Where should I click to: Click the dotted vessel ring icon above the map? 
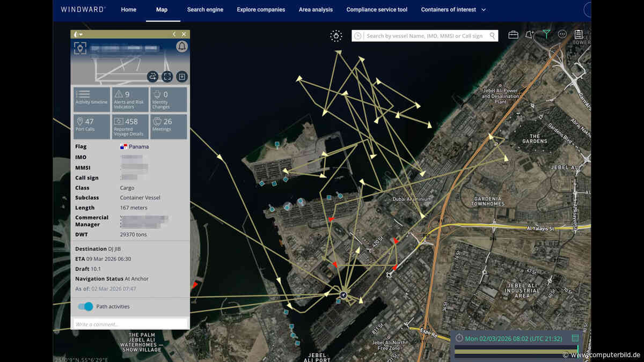pyautogui.click(x=336, y=36)
